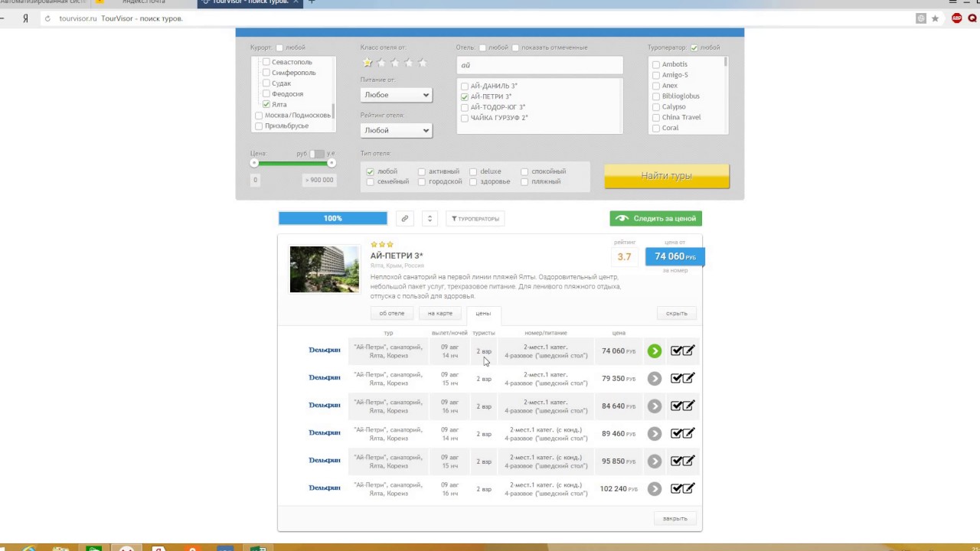The height and width of the screenshot is (551, 980).
Task: Switch to the 'об отеле' tab
Action: pyautogui.click(x=392, y=313)
